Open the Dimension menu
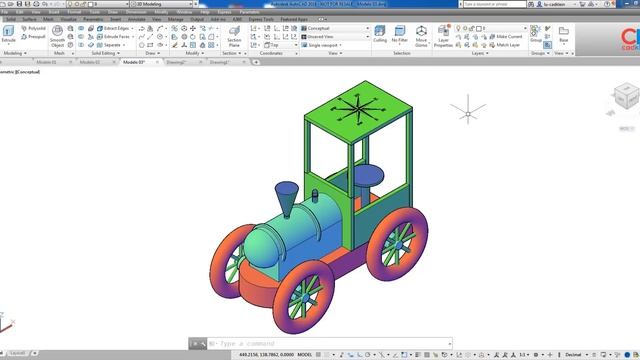The width and height of the screenshot is (640, 360). 136,12
